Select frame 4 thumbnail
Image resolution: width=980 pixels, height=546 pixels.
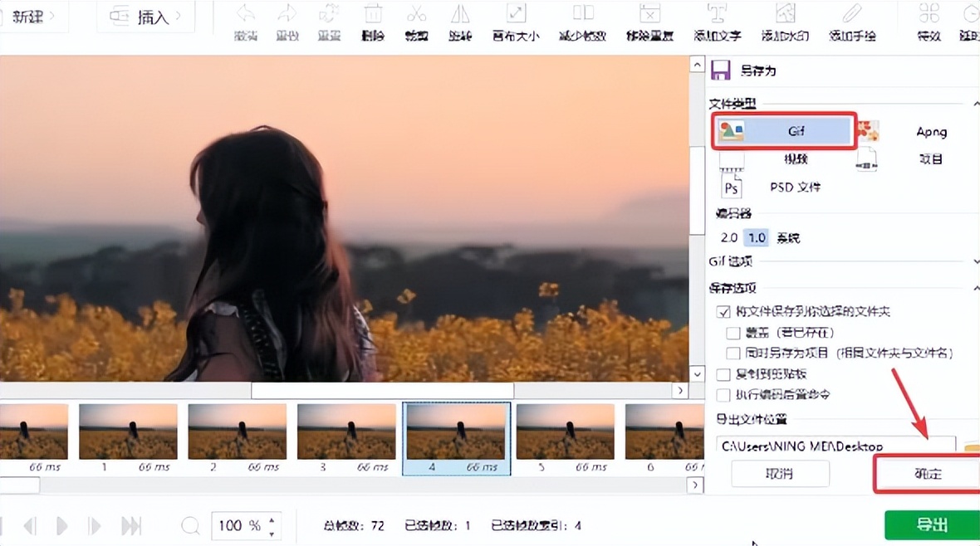click(x=456, y=439)
